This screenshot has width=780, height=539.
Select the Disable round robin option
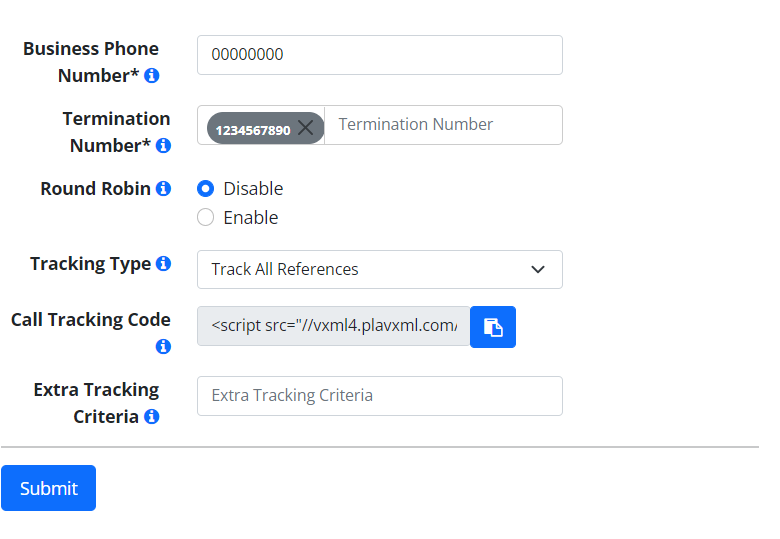[205, 188]
